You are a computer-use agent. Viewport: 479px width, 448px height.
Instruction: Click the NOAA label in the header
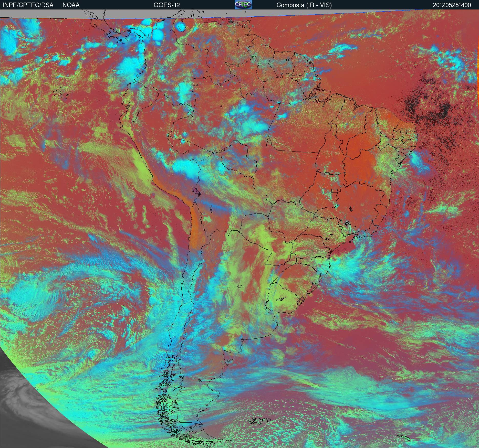point(71,5)
